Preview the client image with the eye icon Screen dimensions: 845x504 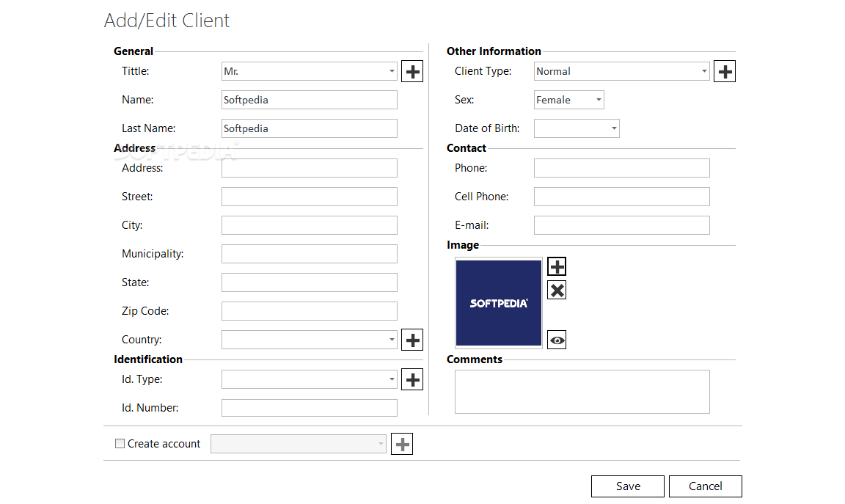click(557, 340)
